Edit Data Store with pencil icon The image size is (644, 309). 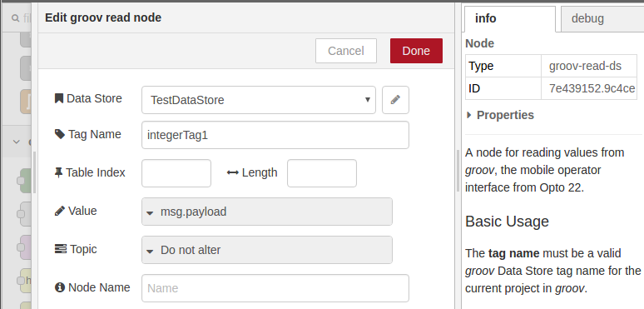coord(395,100)
